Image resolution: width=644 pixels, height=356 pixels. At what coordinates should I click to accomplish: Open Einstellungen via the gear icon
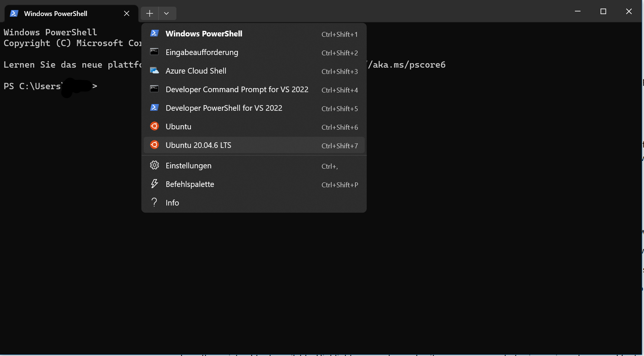point(154,165)
